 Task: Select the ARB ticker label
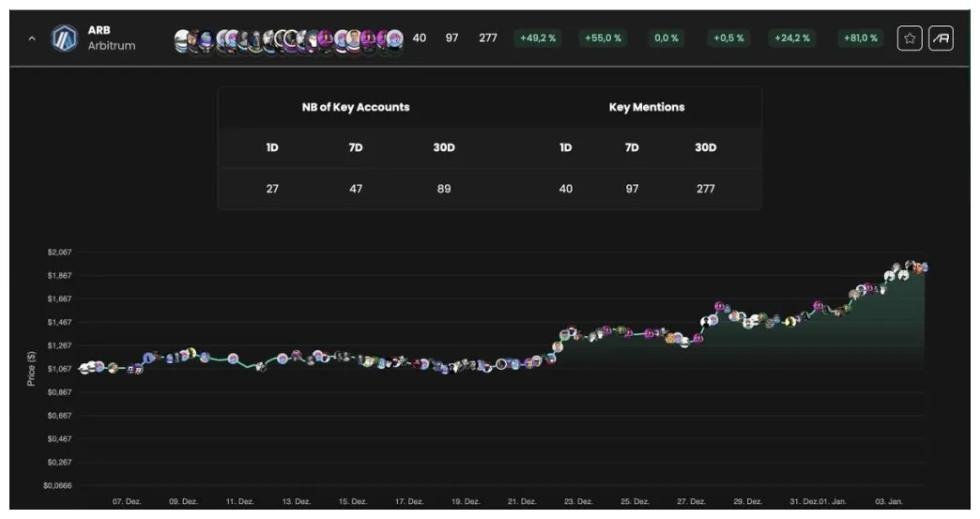tap(99, 30)
